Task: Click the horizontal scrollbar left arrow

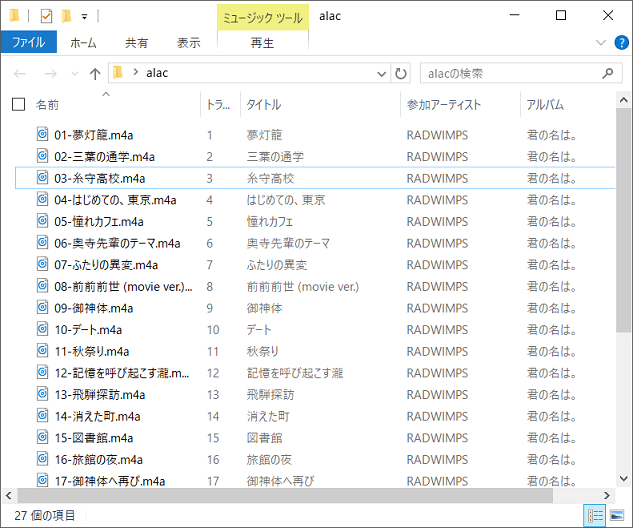Action: 9,495
